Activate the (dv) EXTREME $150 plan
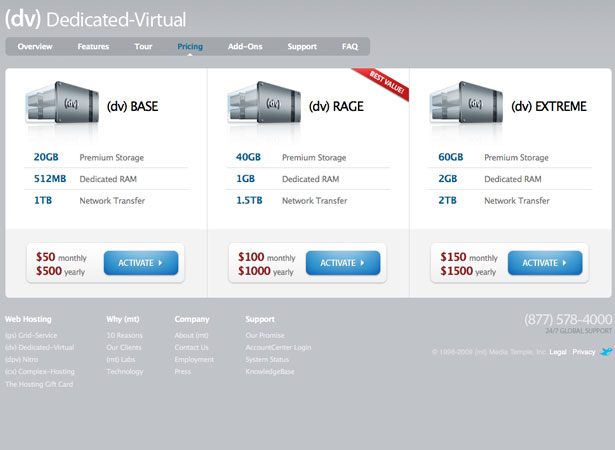Screen dimensions: 615x450 545,263
